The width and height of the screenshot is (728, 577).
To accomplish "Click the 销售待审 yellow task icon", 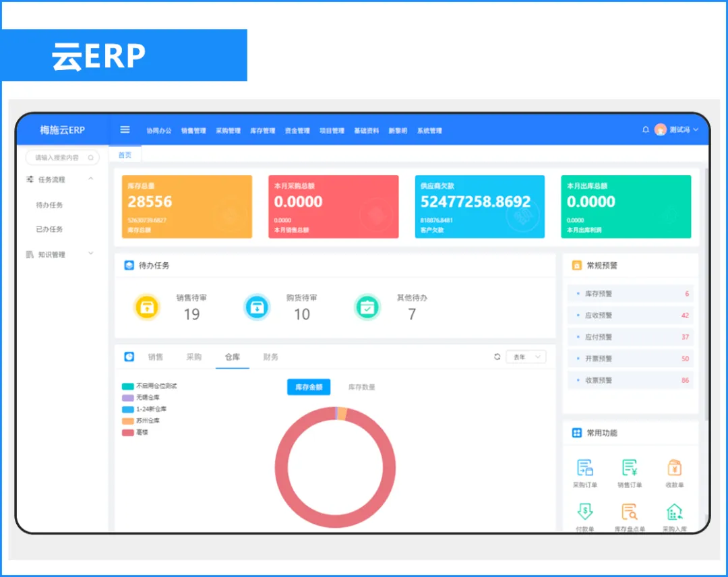I will tap(147, 307).
